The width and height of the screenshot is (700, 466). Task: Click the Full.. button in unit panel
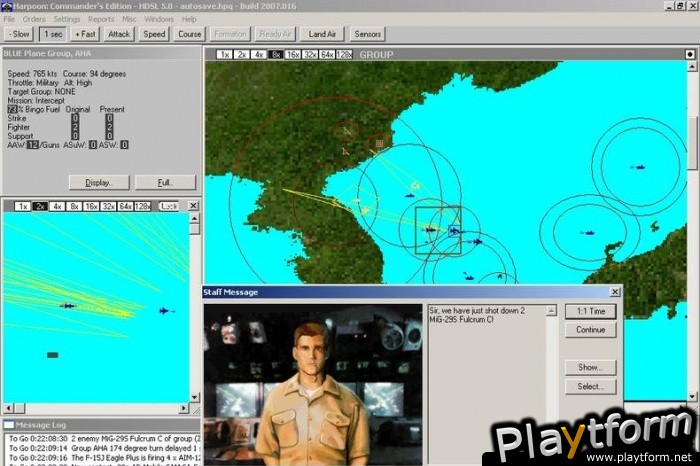165,183
